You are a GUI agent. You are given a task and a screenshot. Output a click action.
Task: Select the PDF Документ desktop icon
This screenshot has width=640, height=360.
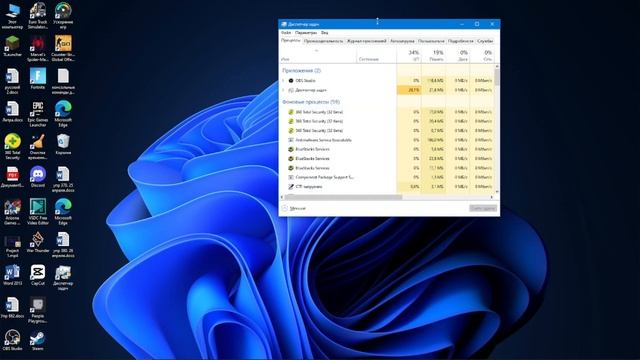click(12, 177)
